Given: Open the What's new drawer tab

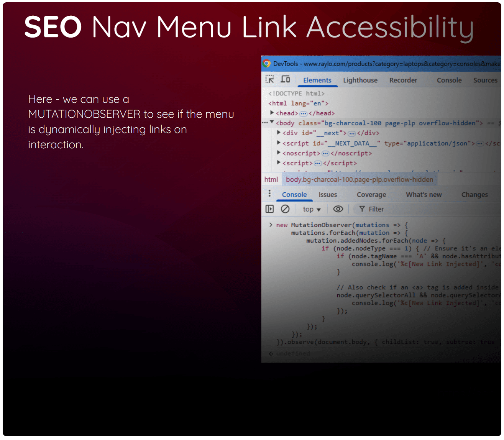Looking at the screenshot, I should (424, 195).
